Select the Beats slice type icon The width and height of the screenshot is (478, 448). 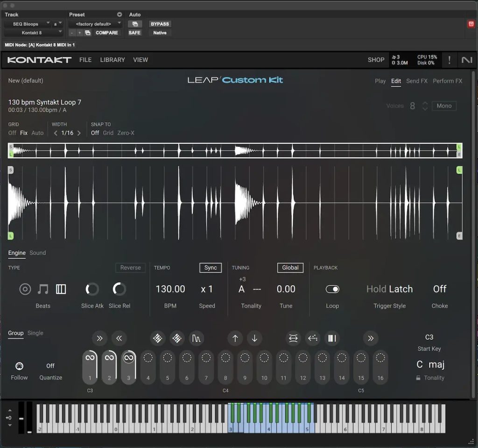(x=61, y=289)
